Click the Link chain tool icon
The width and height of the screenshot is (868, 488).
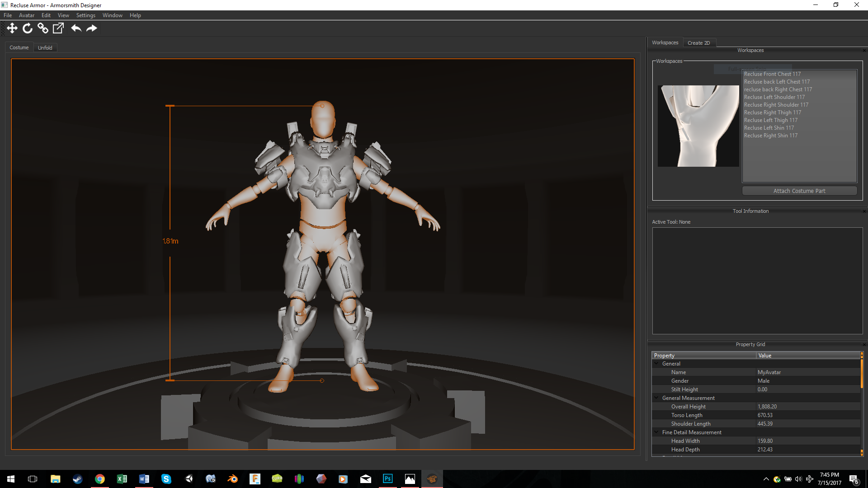43,28
